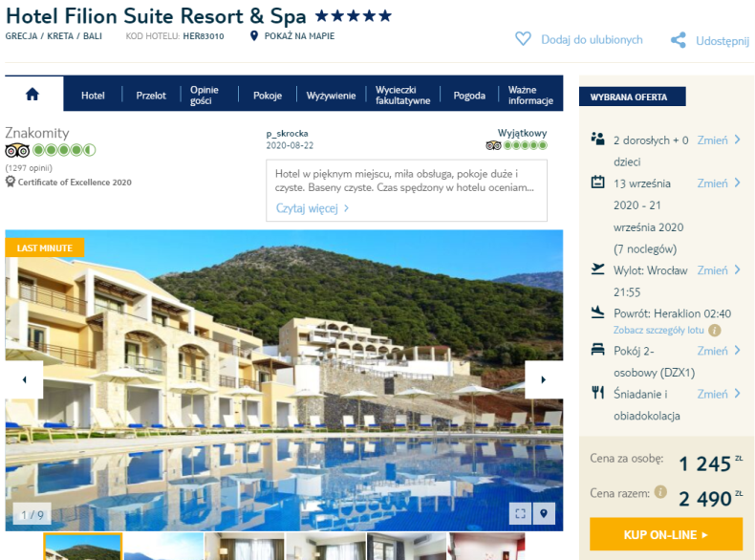Click the map pin icon beside Pokaż na mapie
Viewport: 755px width, 560px height.
click(x=254, y=35)
